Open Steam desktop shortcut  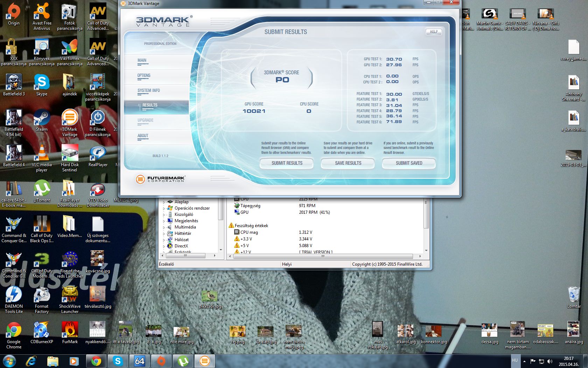tap(42, 120)
